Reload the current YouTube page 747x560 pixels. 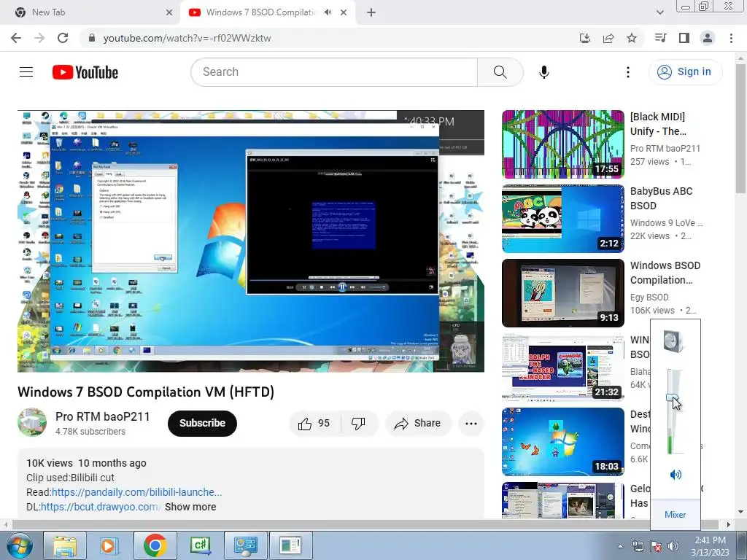tap(63, 38)
